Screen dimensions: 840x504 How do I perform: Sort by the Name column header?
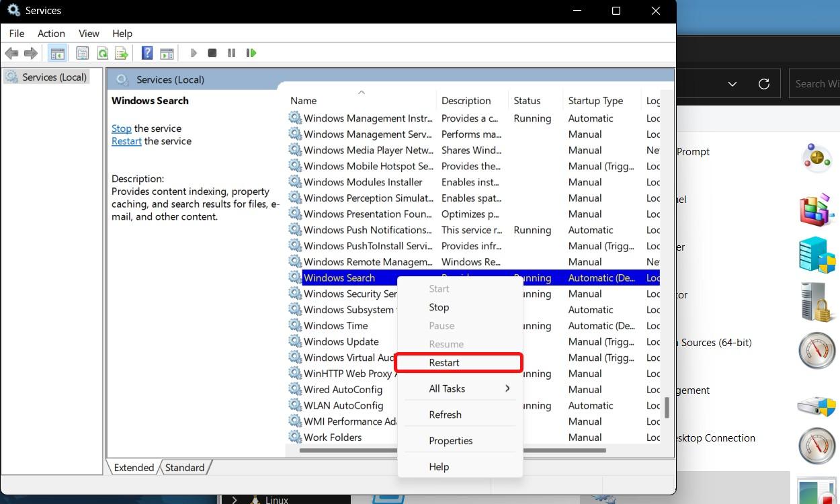click(x=361, y=101)
